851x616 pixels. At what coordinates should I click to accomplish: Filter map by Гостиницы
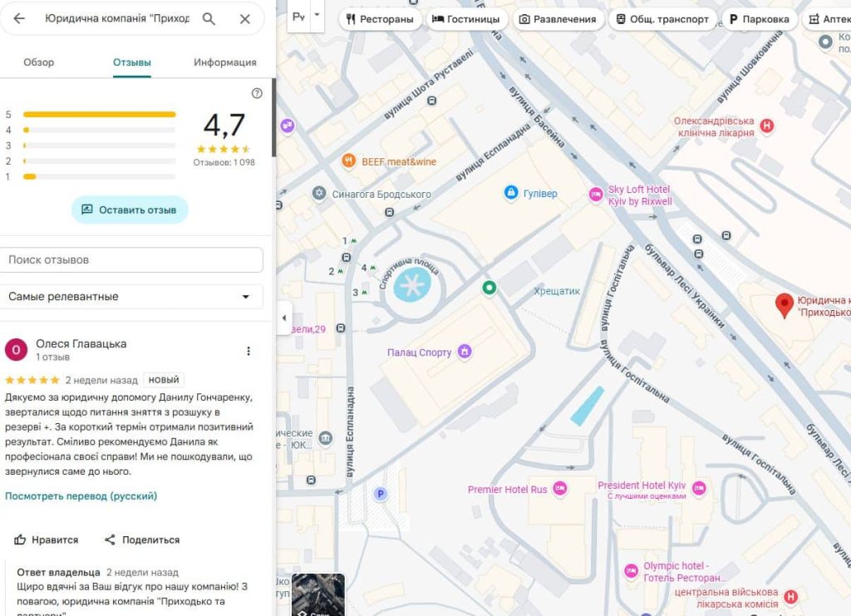coord(466,19)
